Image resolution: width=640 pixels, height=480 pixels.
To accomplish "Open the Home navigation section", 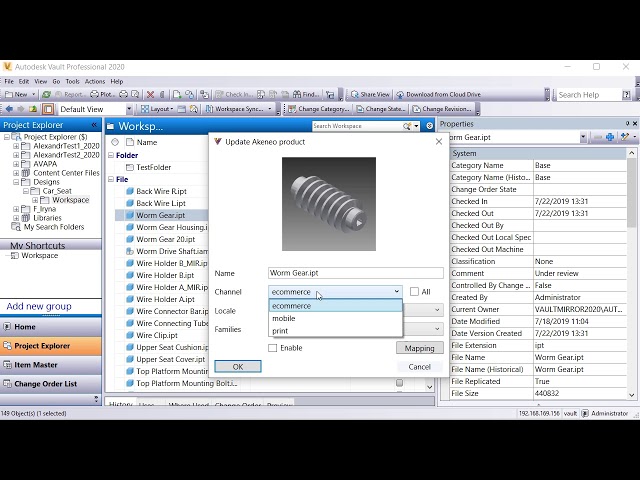I will coord(51,327).
